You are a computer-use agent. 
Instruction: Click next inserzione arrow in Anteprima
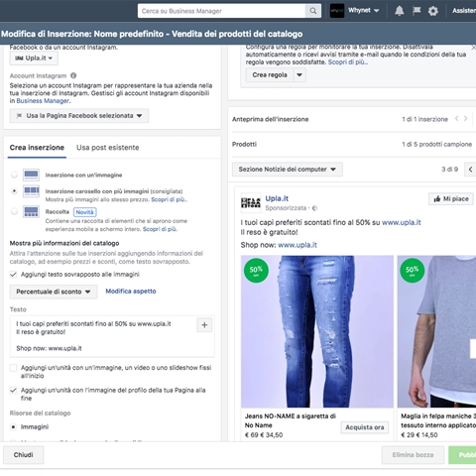point(465,119)
